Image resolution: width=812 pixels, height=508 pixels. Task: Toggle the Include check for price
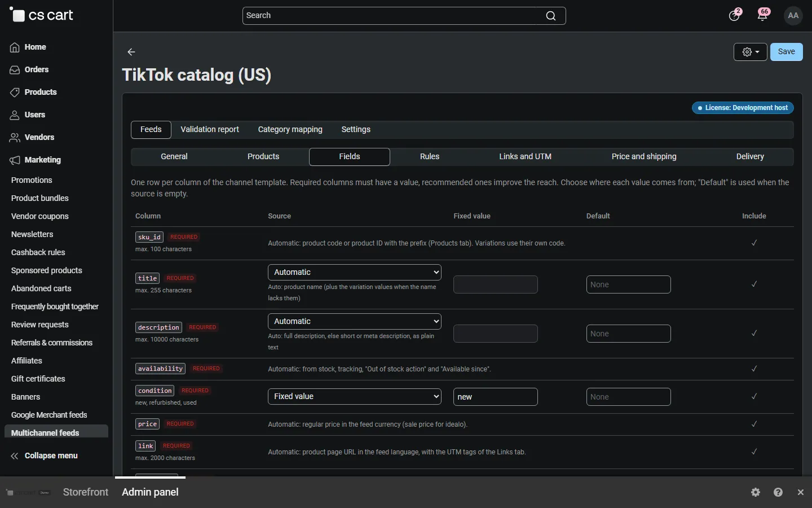pyautogui.click(x=754, y=424)
